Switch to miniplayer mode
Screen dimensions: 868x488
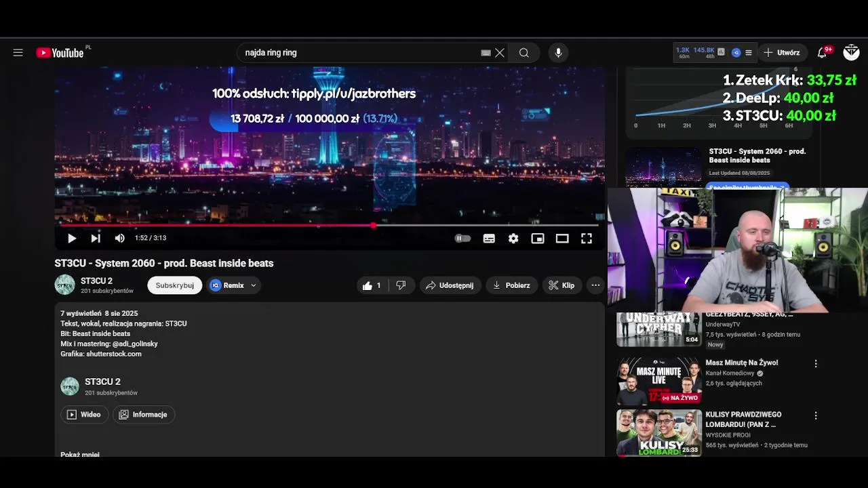538,238
